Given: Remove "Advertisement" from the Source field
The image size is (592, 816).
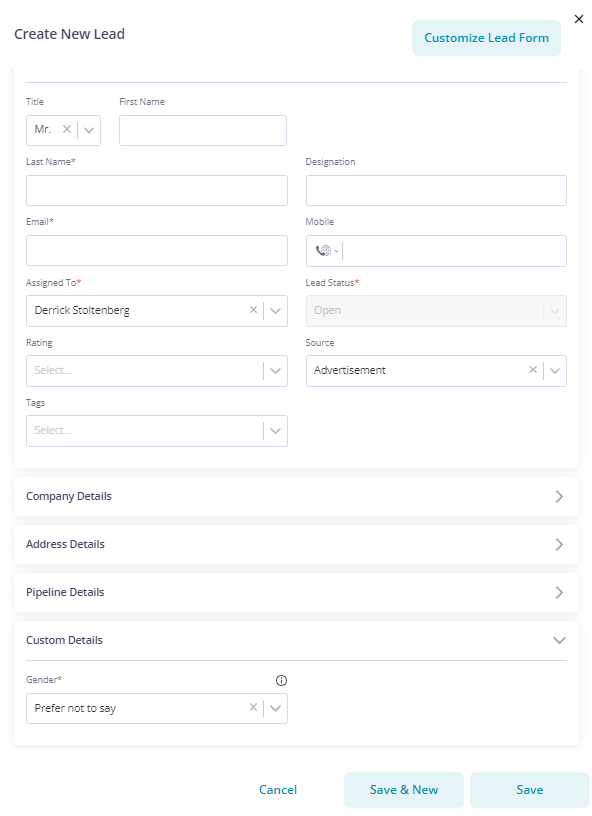Looking at the screenshot, I should click(x=532, y=370).
